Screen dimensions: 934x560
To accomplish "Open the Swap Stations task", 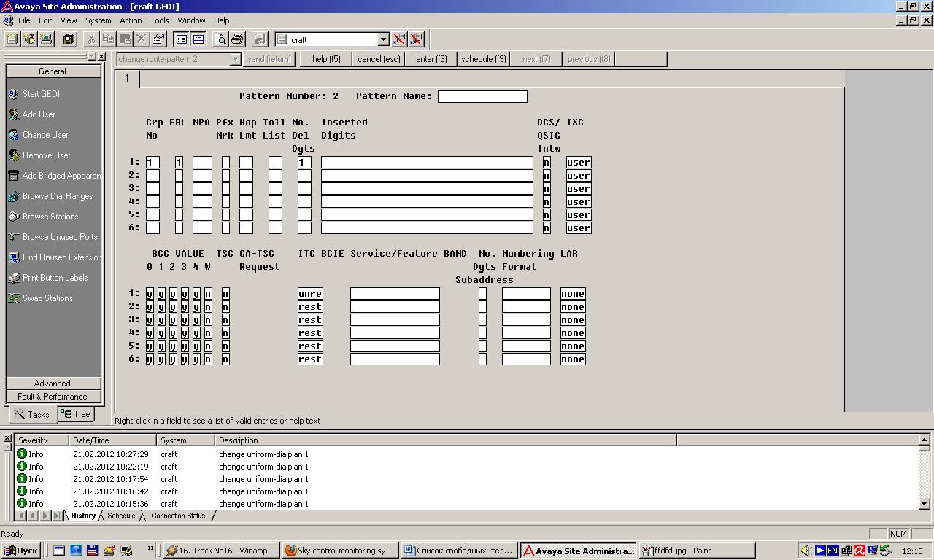I will [47, 298].
